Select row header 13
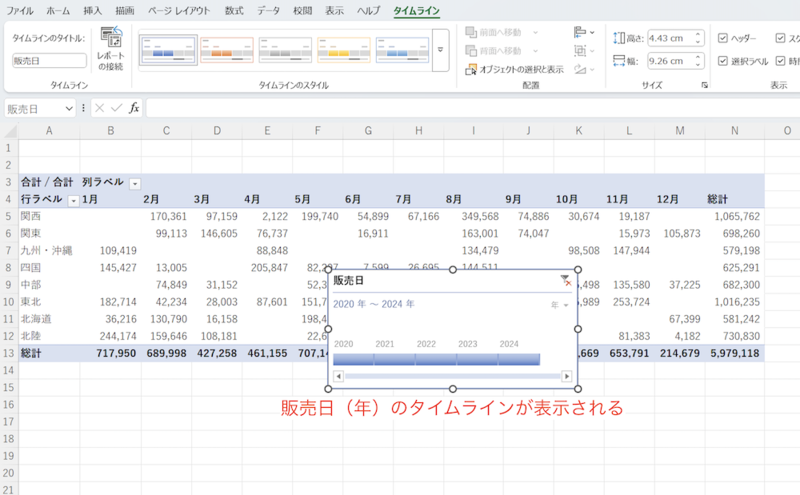This screenshot has height=495, width=800. [x=9, y=353]
